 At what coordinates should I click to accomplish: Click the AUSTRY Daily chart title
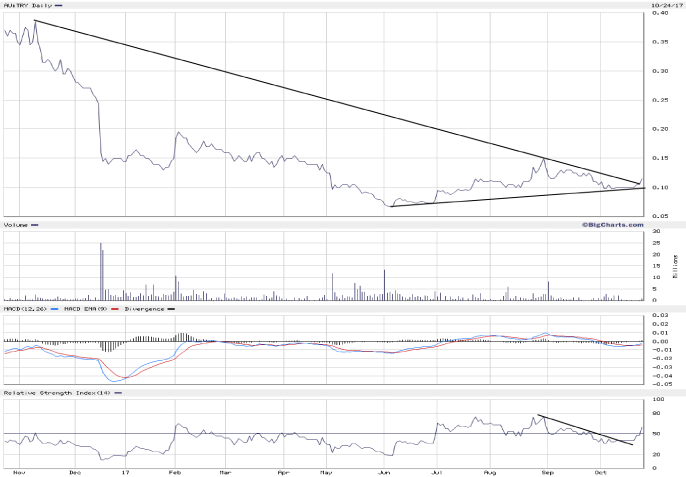(26, 6)
